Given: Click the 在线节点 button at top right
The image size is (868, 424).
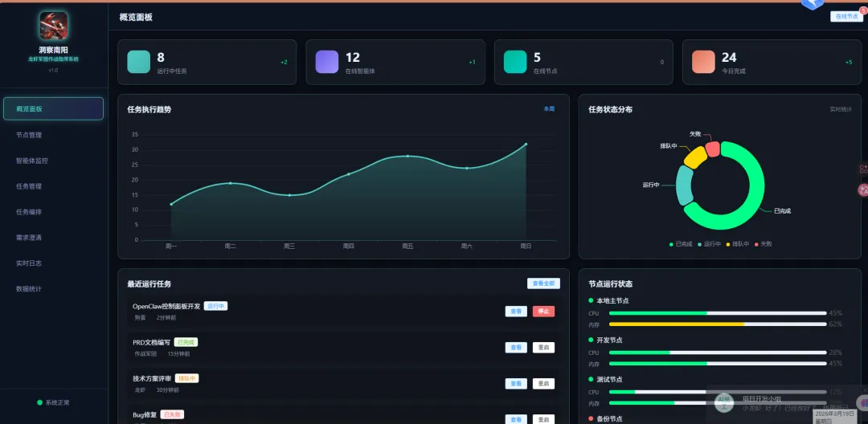Looking at the screenshot, I should pyautogui.click(x=846, y=17).
